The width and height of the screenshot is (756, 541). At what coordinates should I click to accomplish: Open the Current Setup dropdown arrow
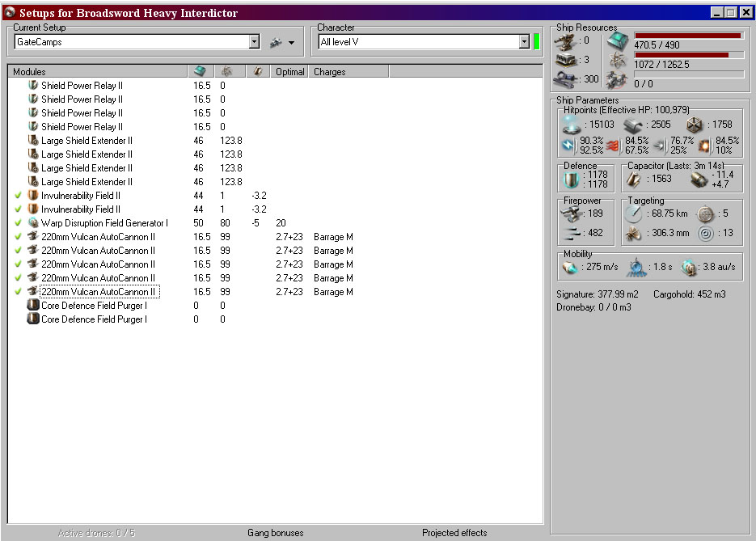(254, 42)
